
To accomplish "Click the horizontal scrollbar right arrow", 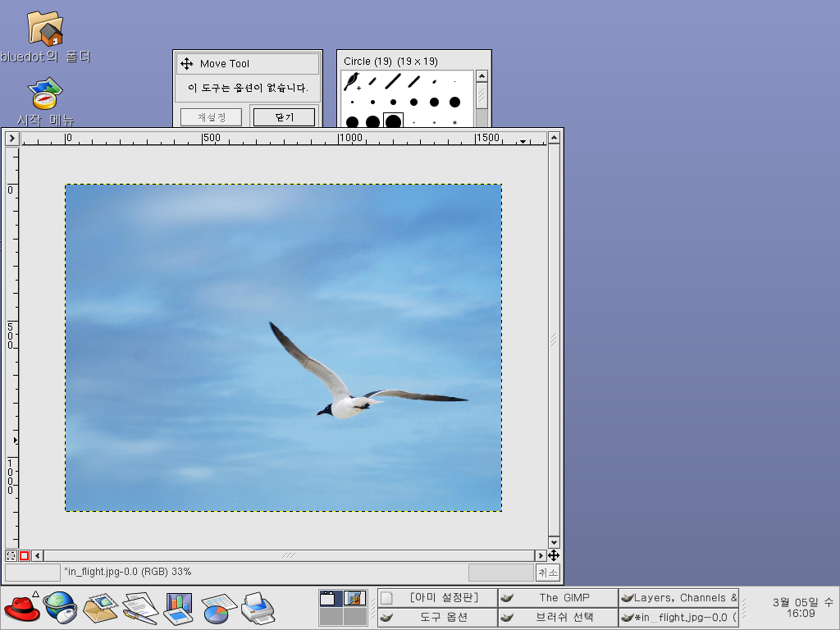I will pyautogui.click(x=541, y=555).
